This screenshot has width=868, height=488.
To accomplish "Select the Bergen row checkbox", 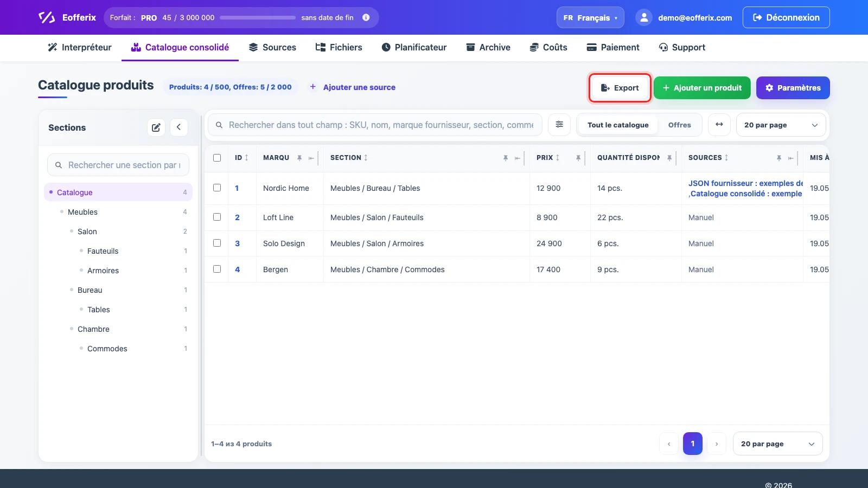I will point(217,269).
